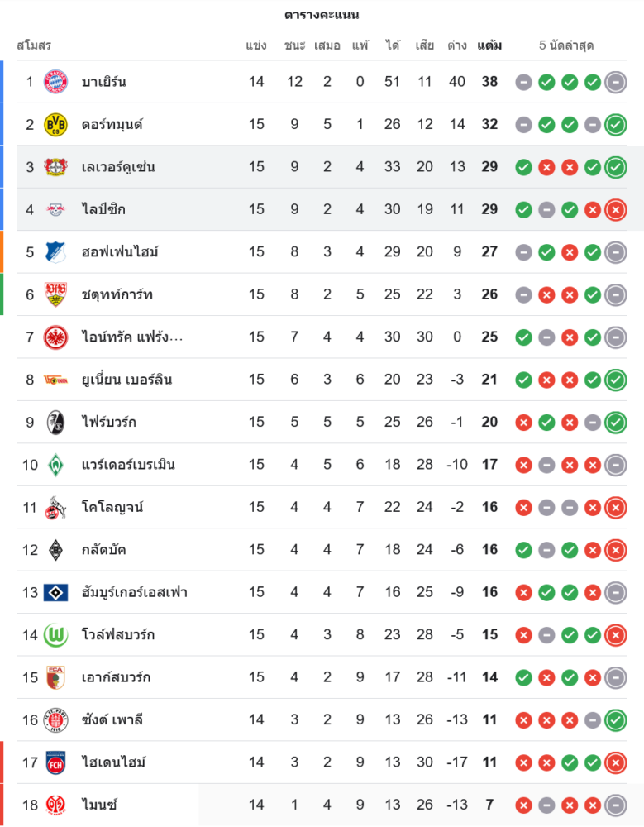Click the Bayern Munich club logo

(x=55, y=81)
